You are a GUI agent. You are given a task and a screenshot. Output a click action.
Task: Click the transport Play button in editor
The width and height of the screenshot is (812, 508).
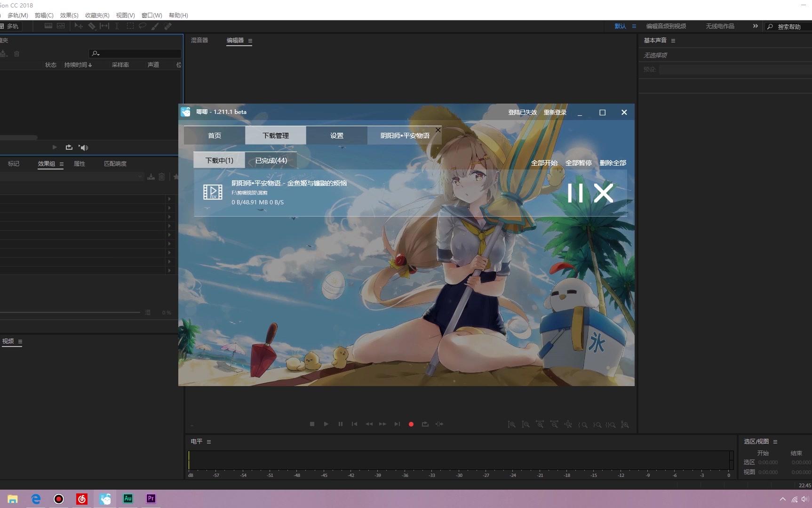click(326, 424)
